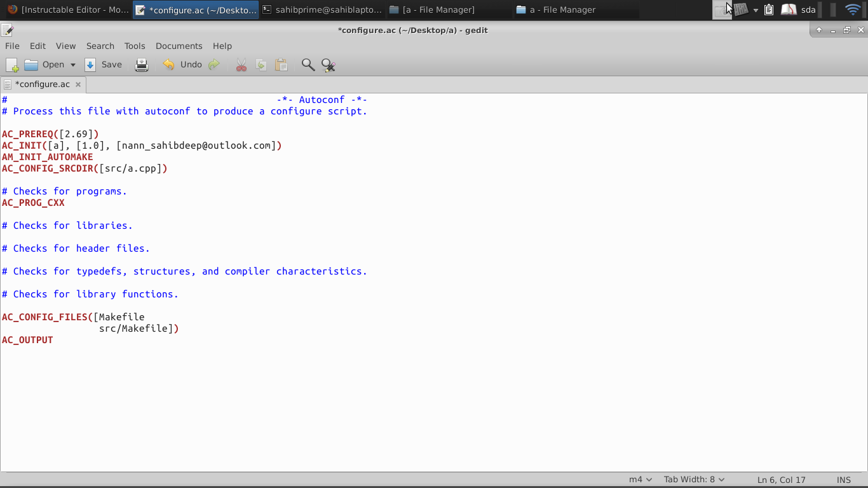Click the Copy icon in toolbar
Screen dimensions: 868x488
[261, 65]
